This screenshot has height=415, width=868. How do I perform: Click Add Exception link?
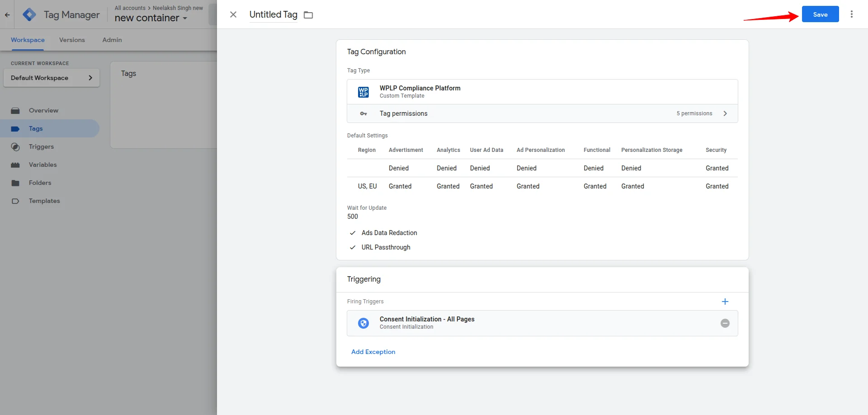pos(373,352)
